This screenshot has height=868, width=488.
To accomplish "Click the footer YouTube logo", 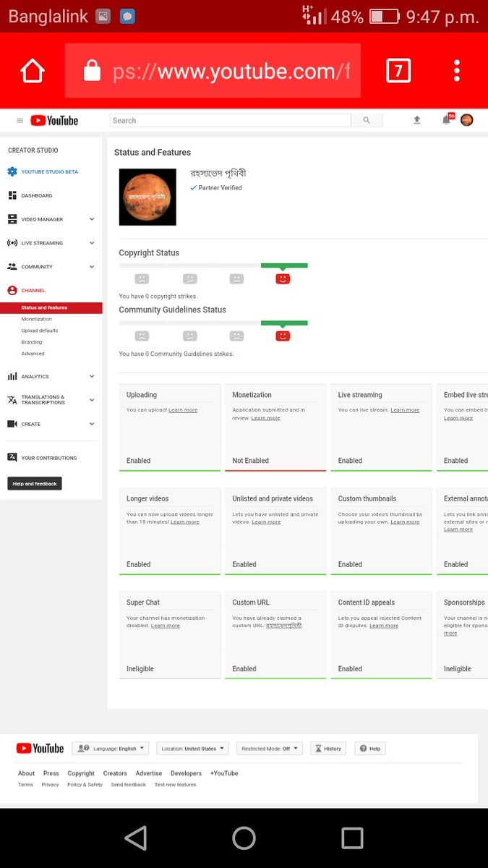I will click(x=40, y=749).
